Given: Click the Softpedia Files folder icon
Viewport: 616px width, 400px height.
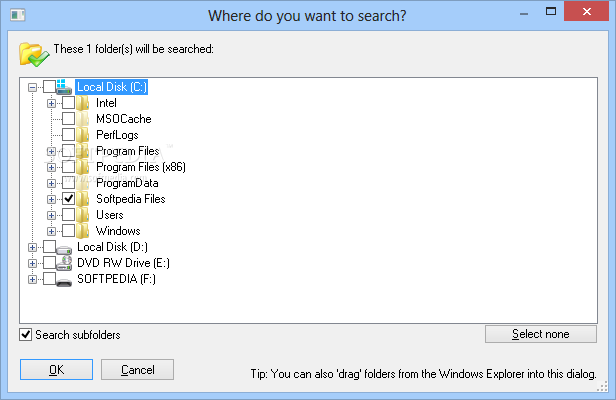Looking at the screenshot, I should 85,199.
